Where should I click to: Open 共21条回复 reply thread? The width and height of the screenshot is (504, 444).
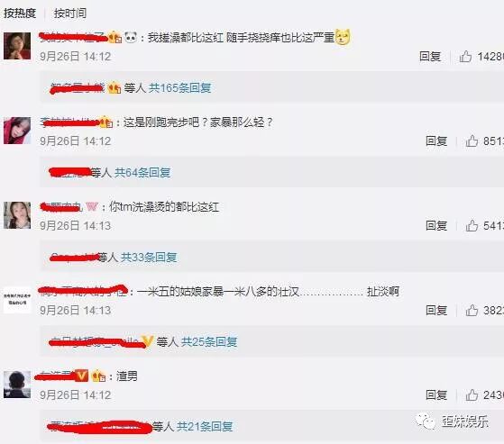[205, 426]
